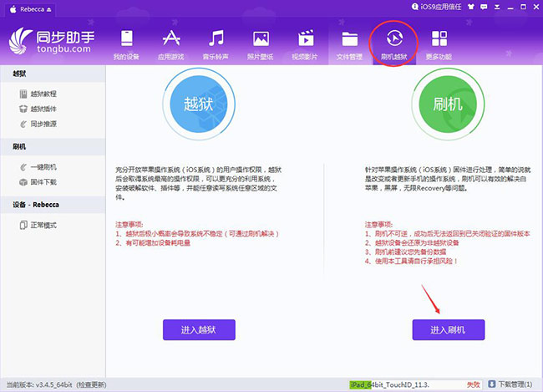Open the feedback chat bubble icon

click(485, 7)
